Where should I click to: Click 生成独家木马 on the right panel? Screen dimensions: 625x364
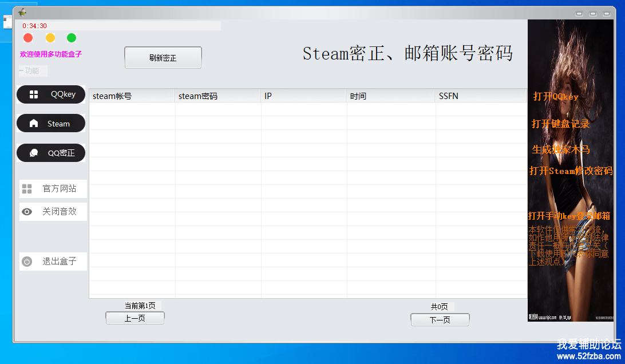pos(560,149)
